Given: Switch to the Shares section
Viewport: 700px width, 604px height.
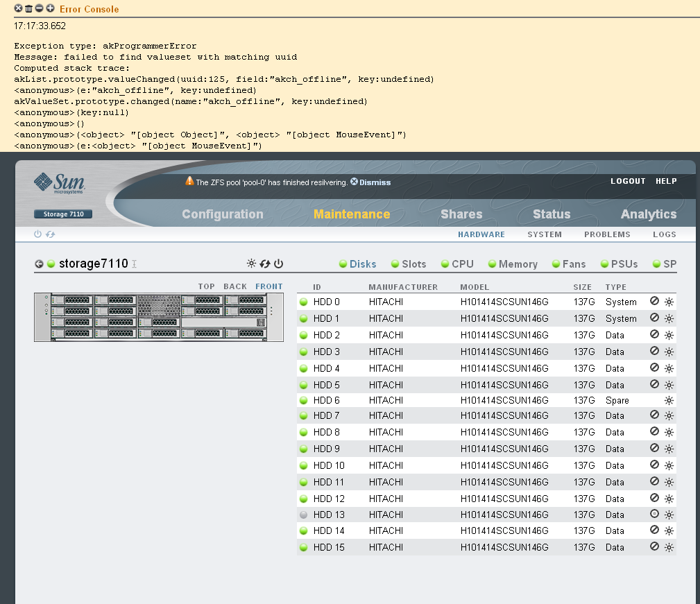Looking at the screenshot, I should (x=461, y=214).
